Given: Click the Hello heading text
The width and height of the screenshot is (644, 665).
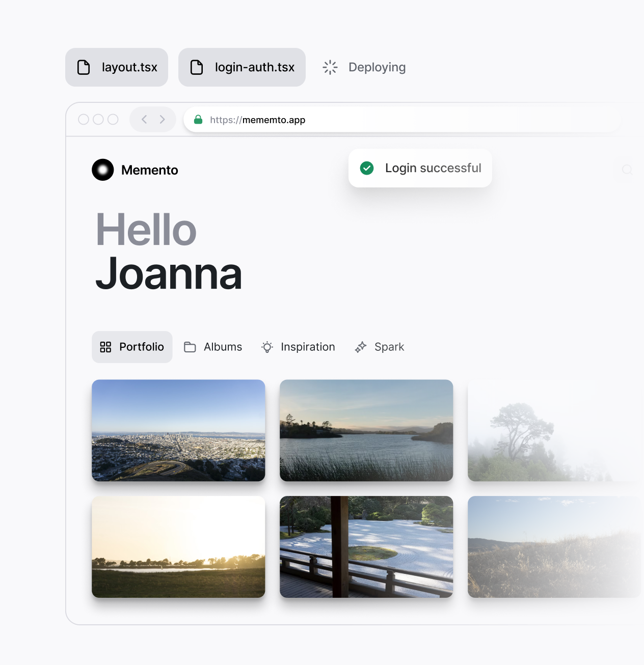Looking at the screenshot, I should [x=146, y=230].
